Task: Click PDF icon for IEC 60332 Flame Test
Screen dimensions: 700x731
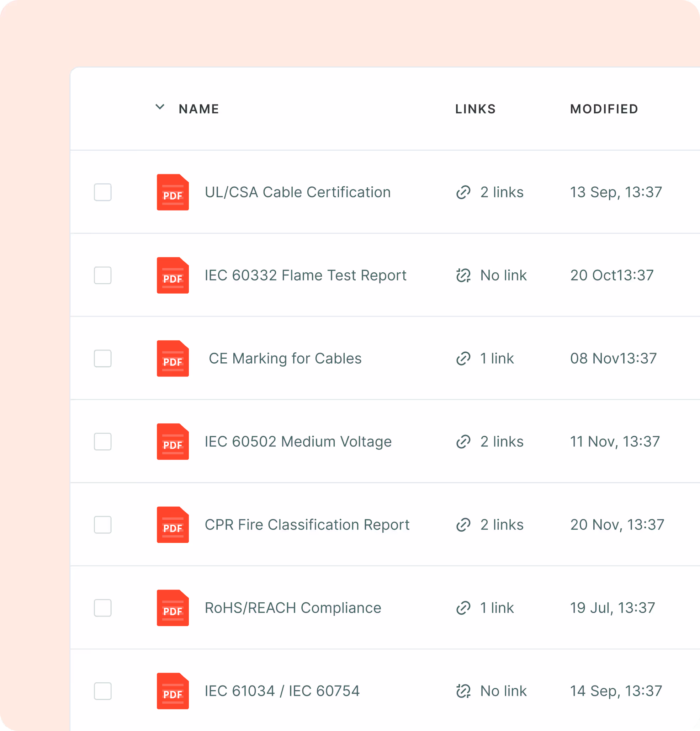Action: (173, 275)
